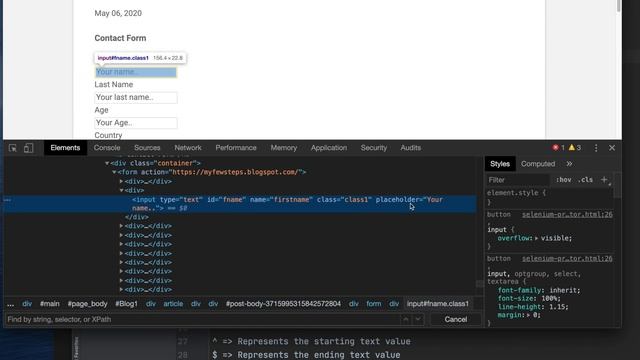Switch to the Sources tab
Viewport: 640px width, 360px height.
tap(147, 148)
